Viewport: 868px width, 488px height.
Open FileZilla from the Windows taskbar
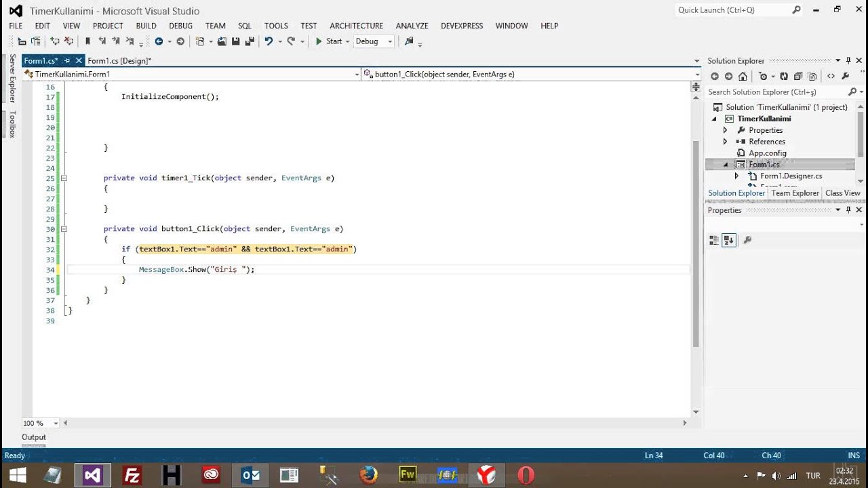[x=132, y=475]
